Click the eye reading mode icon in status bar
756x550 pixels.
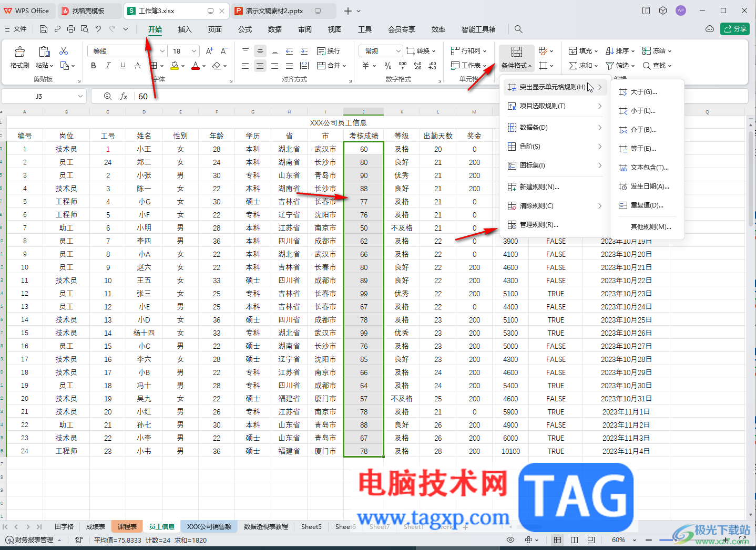pyautogui.click(x=510, y=540)
